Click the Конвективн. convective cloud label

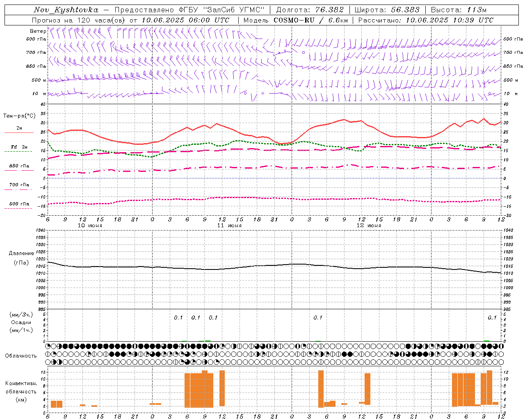(x=21, y=383)
